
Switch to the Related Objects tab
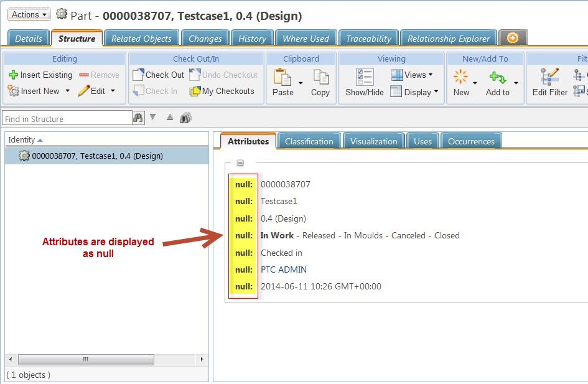click(x=141, y=39)
